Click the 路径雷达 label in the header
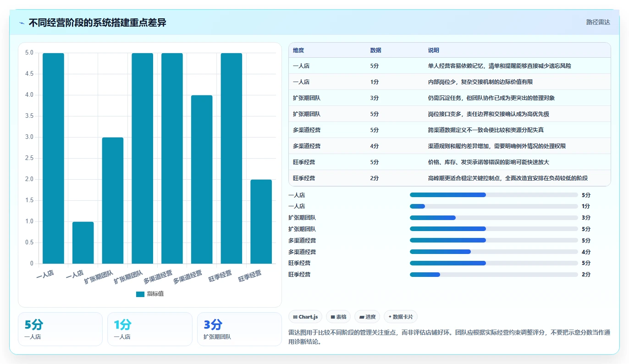 click(598, 22)
